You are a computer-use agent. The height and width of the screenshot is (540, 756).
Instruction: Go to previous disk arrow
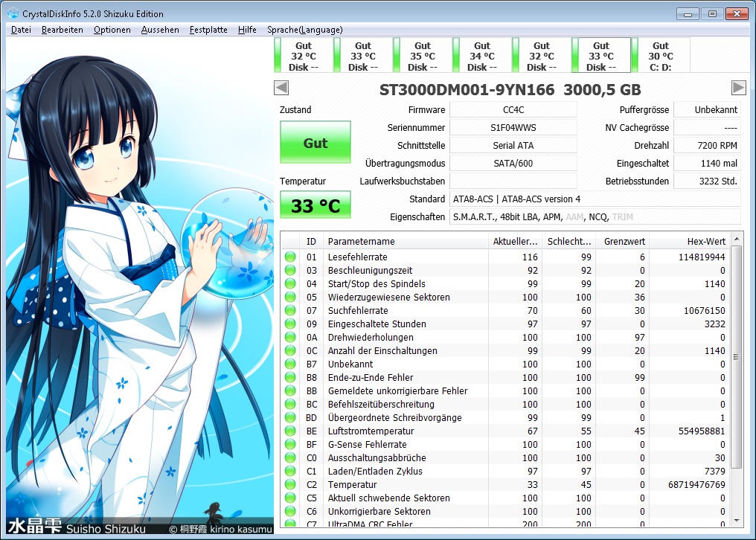281,88
